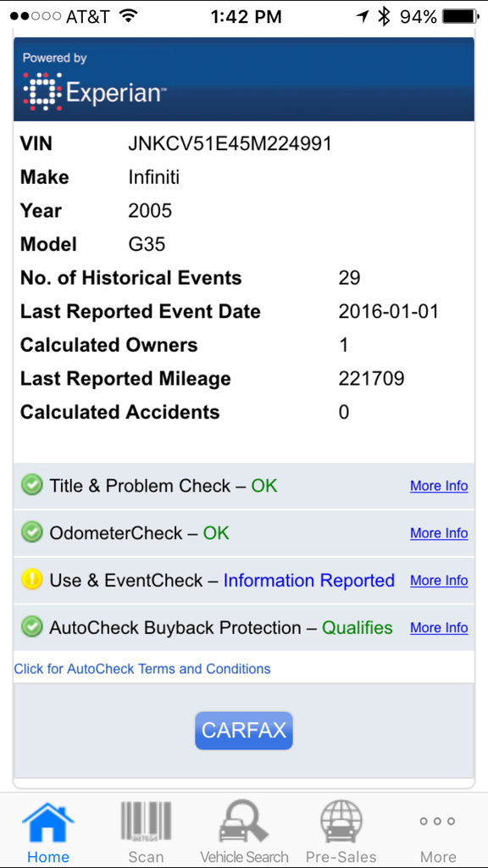Tap yellow warning icon beside Use & EventCheck
Viewport: 488px width, 868px height.
tap(31, 580)
